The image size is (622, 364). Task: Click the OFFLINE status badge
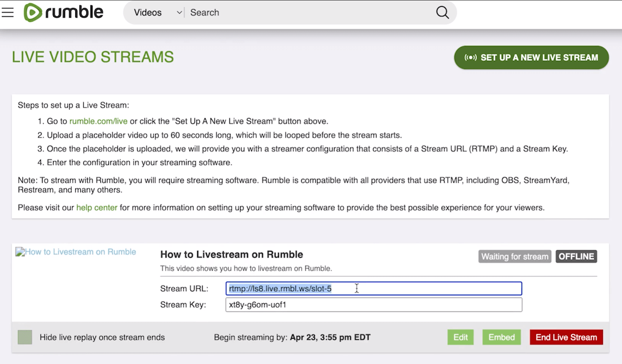pos(576,257)
